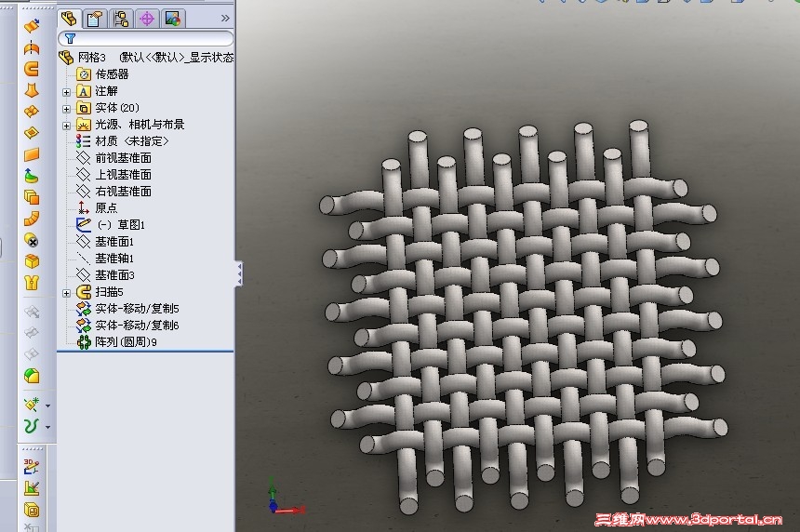The width and height of the screenshot is (800, 532).
Task: Select the Filled Surface tool
Action: [x=32, y=133]
